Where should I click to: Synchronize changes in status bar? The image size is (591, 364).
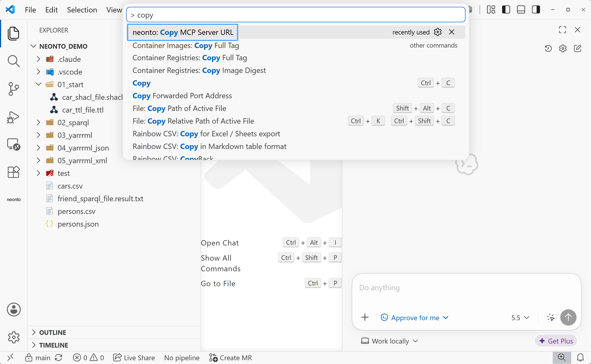click(59, 358)
